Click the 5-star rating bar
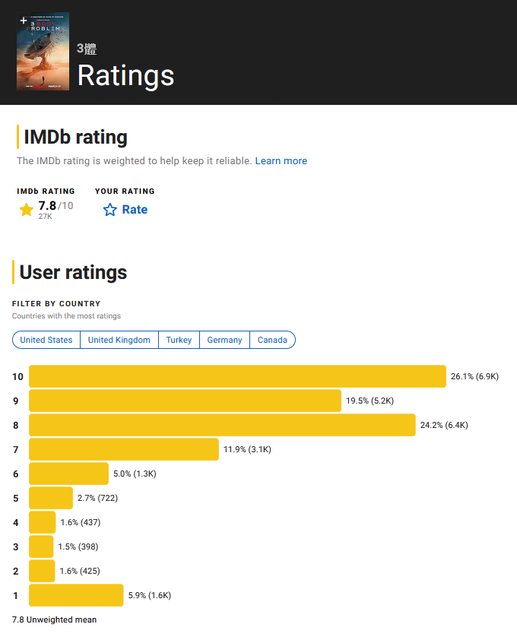 (x=51, y=498)
